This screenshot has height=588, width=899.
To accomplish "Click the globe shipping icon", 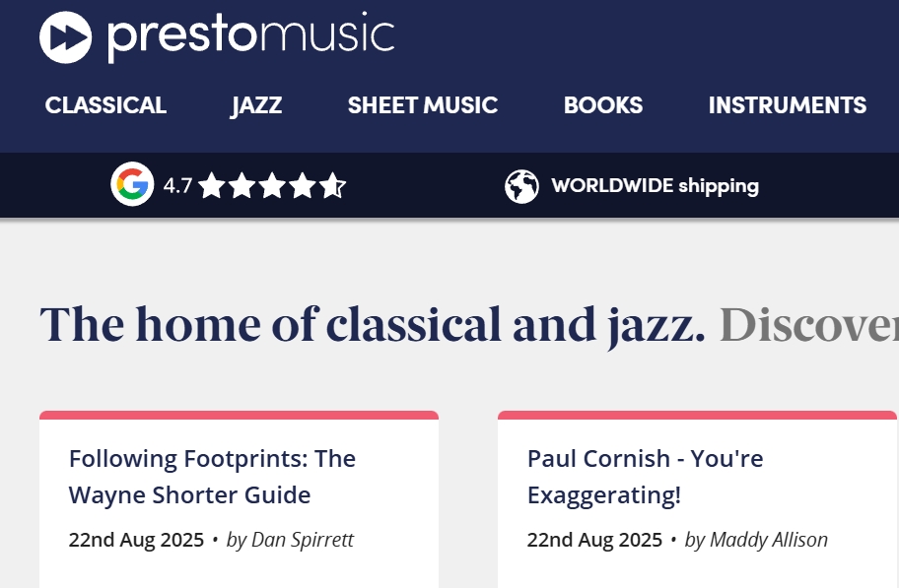I will [521, 185].
